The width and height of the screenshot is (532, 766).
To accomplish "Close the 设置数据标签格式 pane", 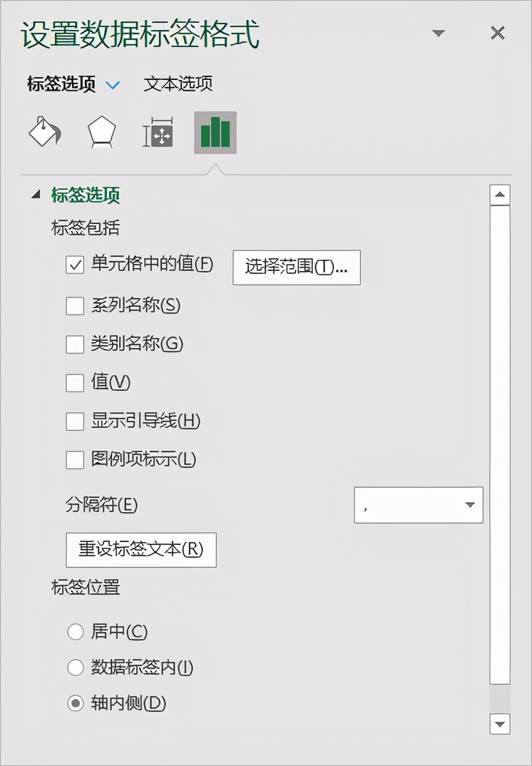I will click(x=497, y=34).
